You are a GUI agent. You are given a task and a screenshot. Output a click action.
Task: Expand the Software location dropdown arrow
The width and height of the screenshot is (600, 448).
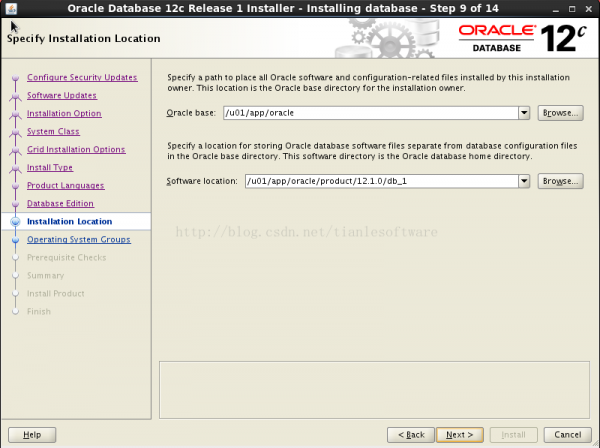[x=524, y=181]
